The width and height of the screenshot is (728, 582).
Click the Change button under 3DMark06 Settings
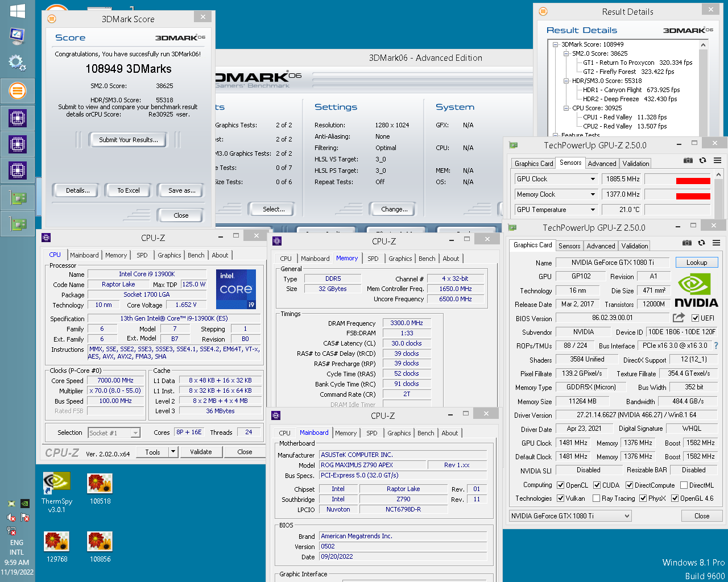pos(394,209)
